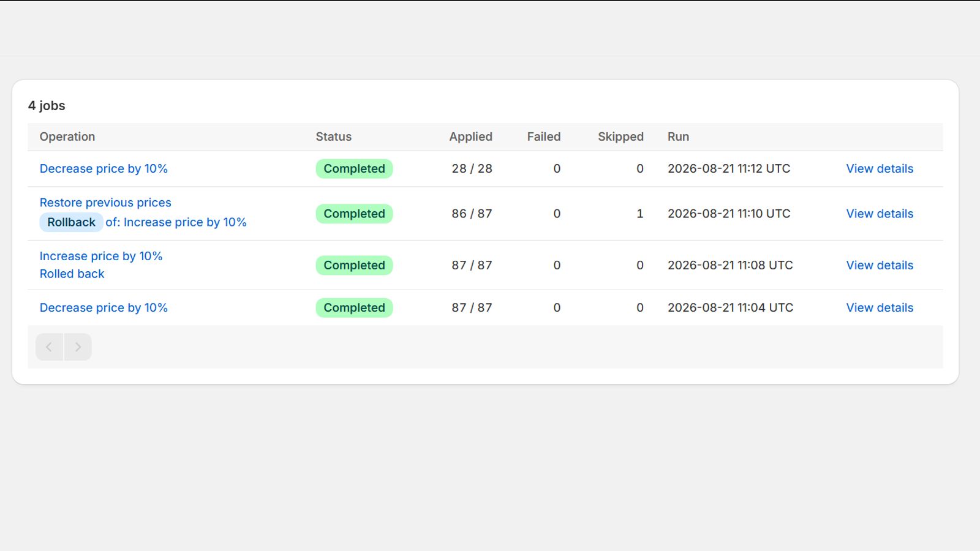Open the bottom Decrease price by 10% job
Image resolution: width=980 pixels, height=551 pixels.
click(104, 307)
